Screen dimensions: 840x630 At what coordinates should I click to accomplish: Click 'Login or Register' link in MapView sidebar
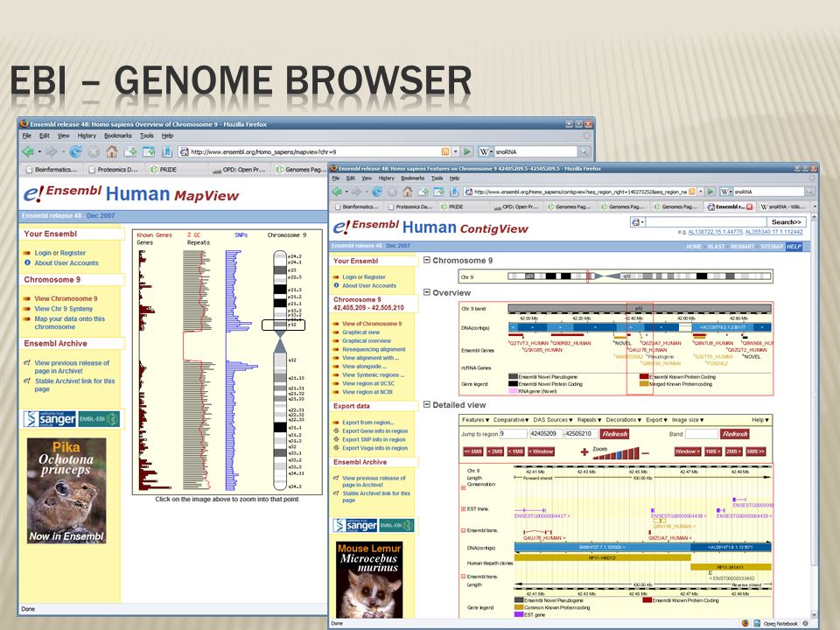pyautogui.click(x=60, y=253)
